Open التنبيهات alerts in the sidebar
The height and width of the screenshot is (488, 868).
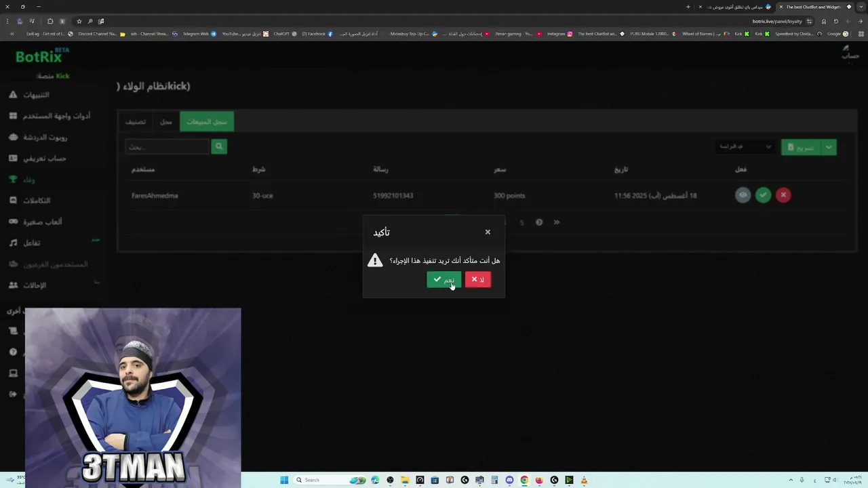click(37, 95)
